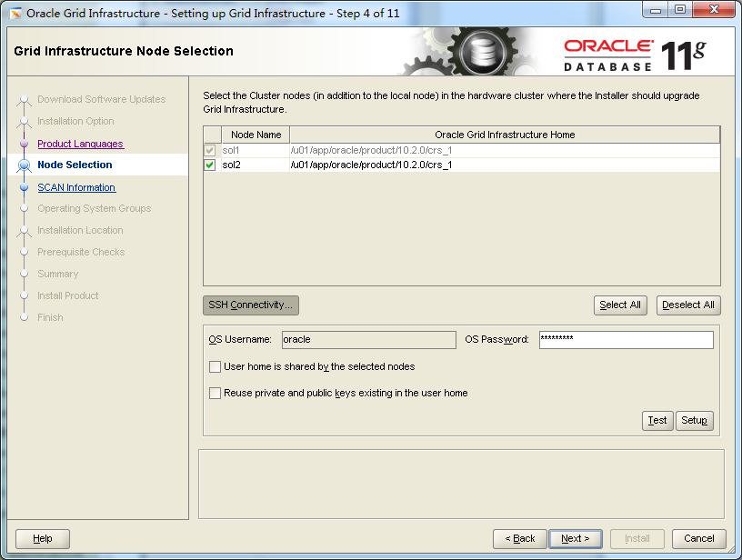Open the Product Languages step link
The height and width of the screenshot is (560, 742).
click(80, 144)
